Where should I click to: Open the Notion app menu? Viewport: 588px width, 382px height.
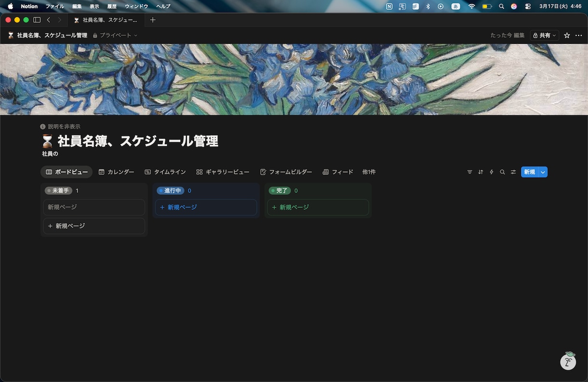coord(29,6)
